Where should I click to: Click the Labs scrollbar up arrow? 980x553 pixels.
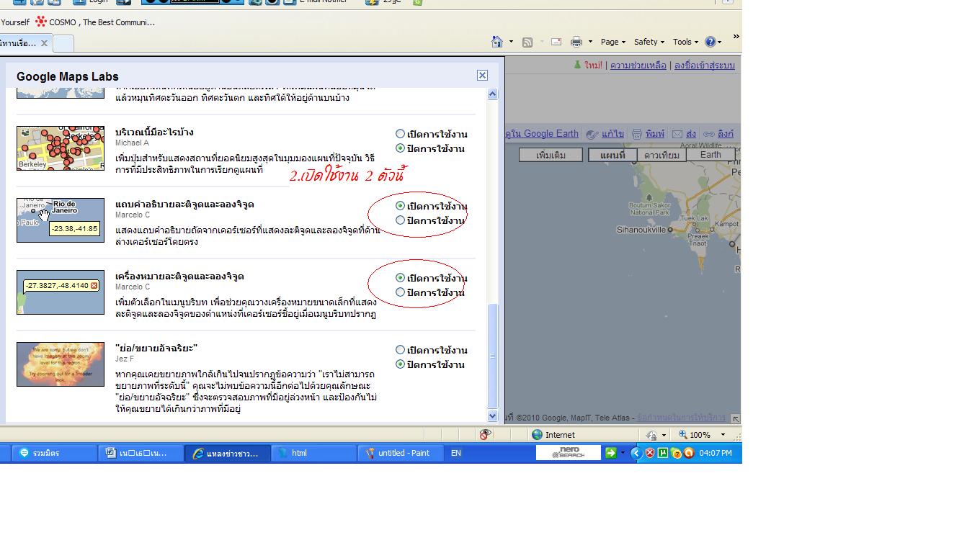[493, 94]
